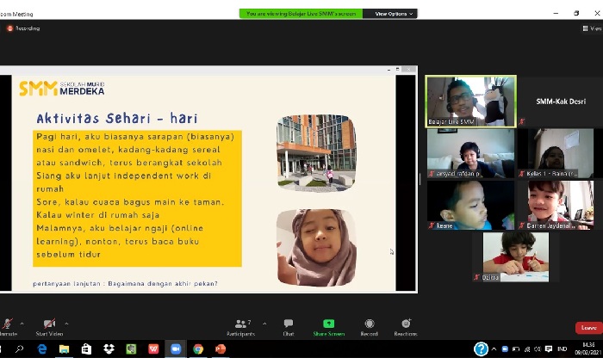The height and width of the screenshot is (364, 603).
Task: Select the keane video tile
Action: pos(470,205)
